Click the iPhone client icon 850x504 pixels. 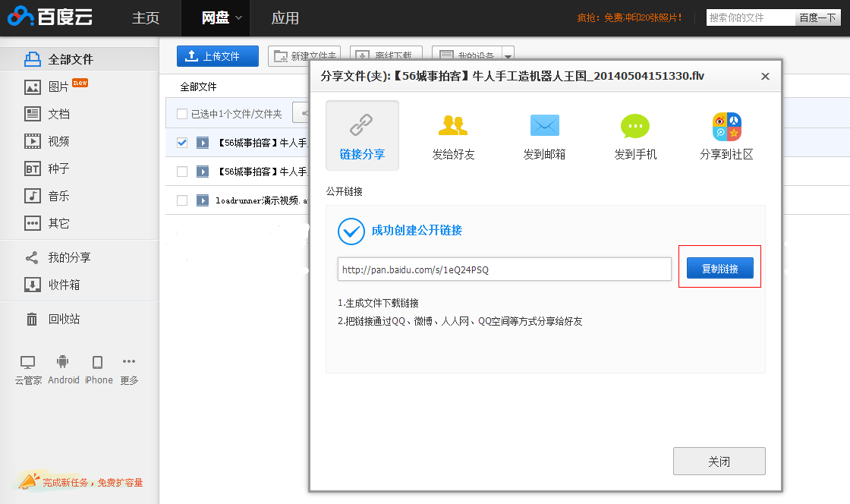(98, 363)
